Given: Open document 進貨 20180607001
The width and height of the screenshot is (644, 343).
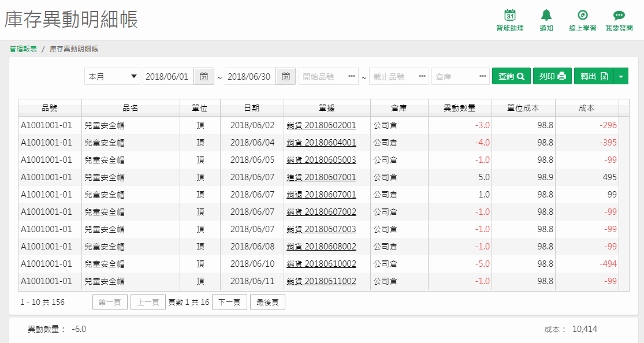Looking at the screenshot, I should pos(321,177).
